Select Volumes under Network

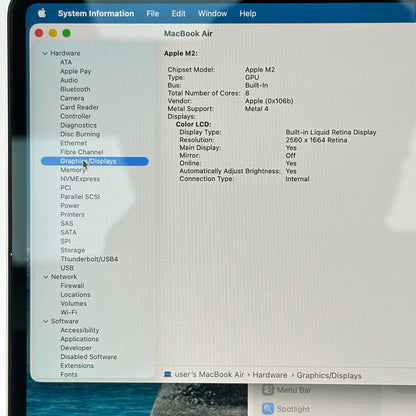[x=74, y=304]
